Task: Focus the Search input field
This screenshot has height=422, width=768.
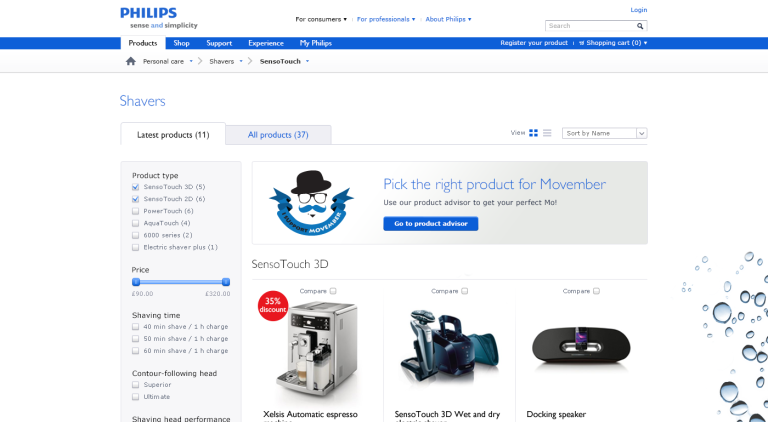Action: [591, 26]
